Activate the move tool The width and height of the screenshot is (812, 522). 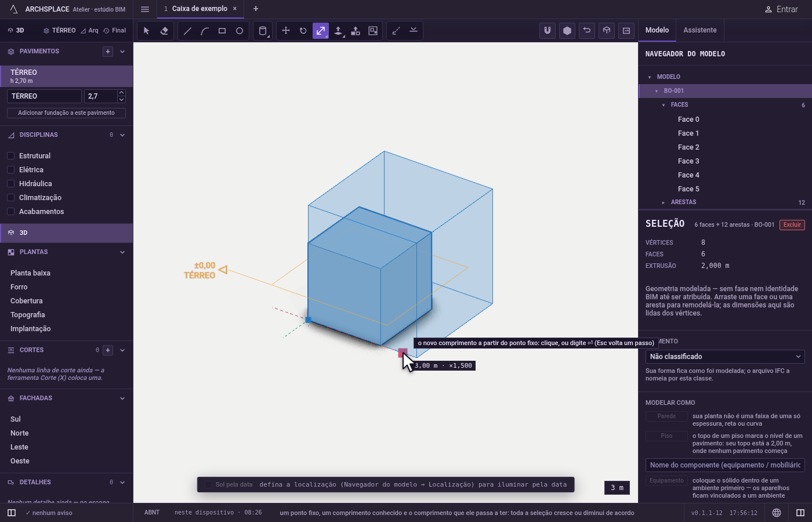pos(286,31)
